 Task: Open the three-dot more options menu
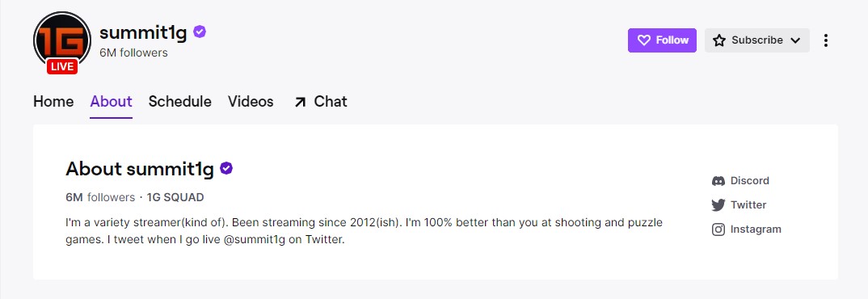[825, 40]
